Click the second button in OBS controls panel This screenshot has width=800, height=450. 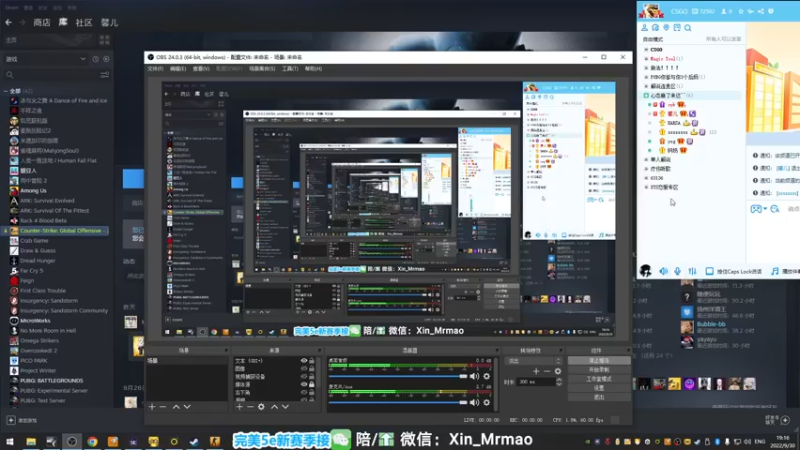(599, 370)
